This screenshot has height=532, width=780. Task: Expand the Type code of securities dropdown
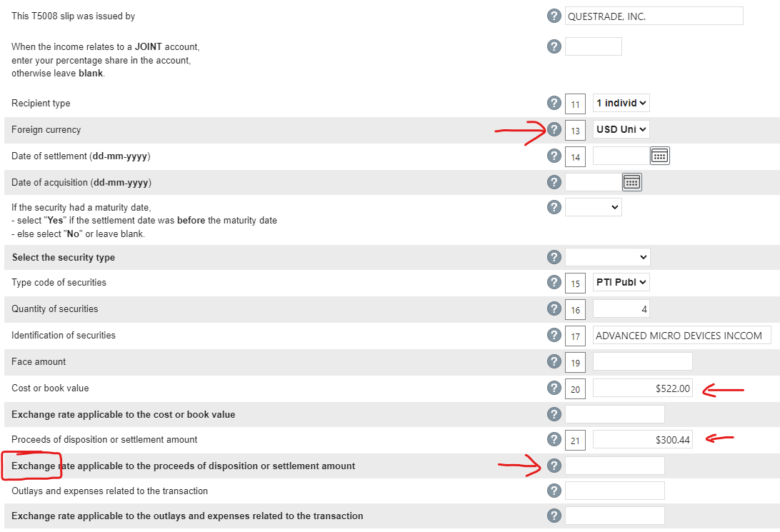621,283
